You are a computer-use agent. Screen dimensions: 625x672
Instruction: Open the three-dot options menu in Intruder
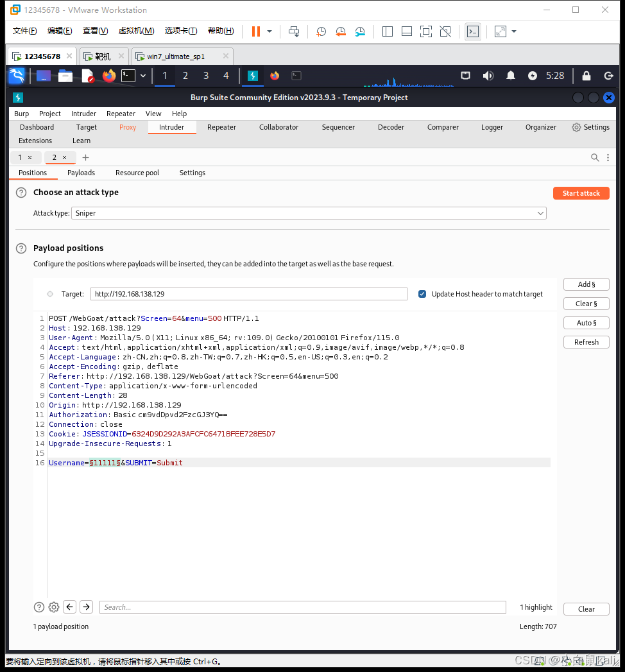[x=608, y=158]
